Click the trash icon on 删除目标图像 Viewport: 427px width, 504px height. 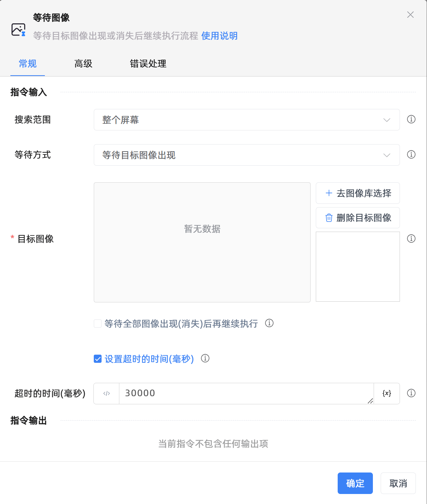click(328, 218)
